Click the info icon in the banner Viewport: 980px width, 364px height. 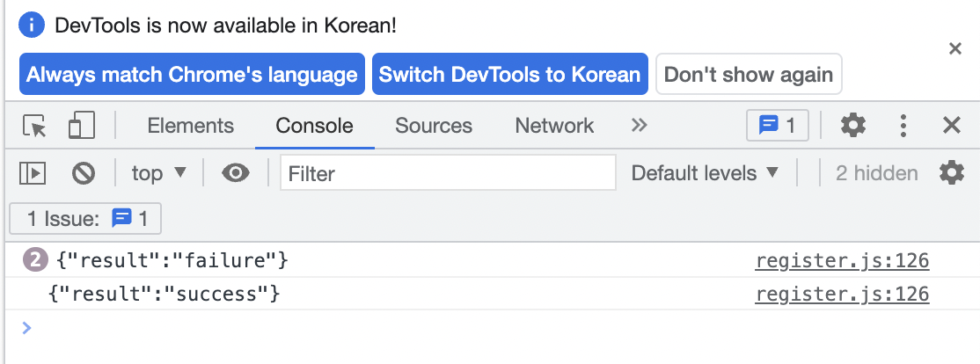click(32, 25)
